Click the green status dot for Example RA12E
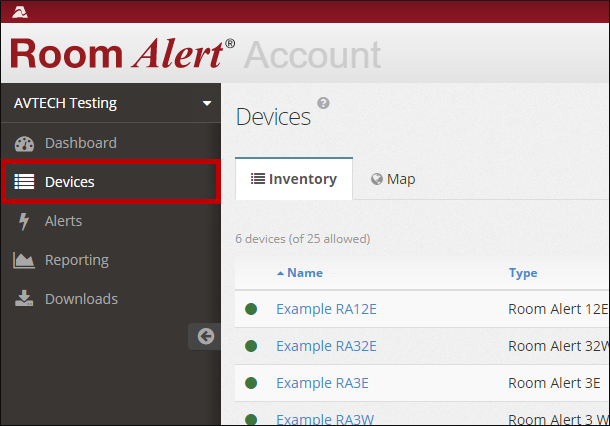 252,308
